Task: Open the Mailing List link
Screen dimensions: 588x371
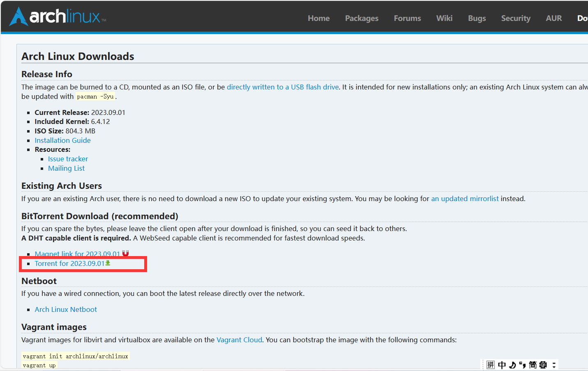Action: pos(66,168)
